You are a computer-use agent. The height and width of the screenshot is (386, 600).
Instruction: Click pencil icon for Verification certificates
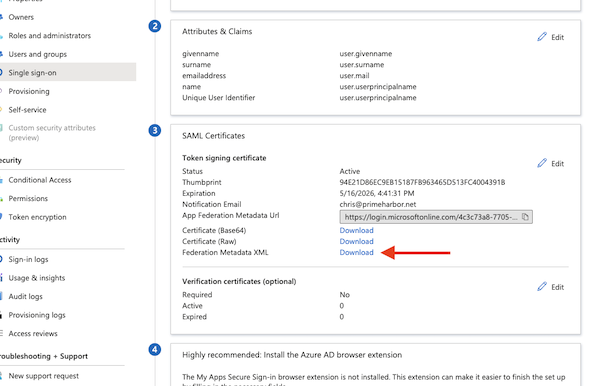542,287
